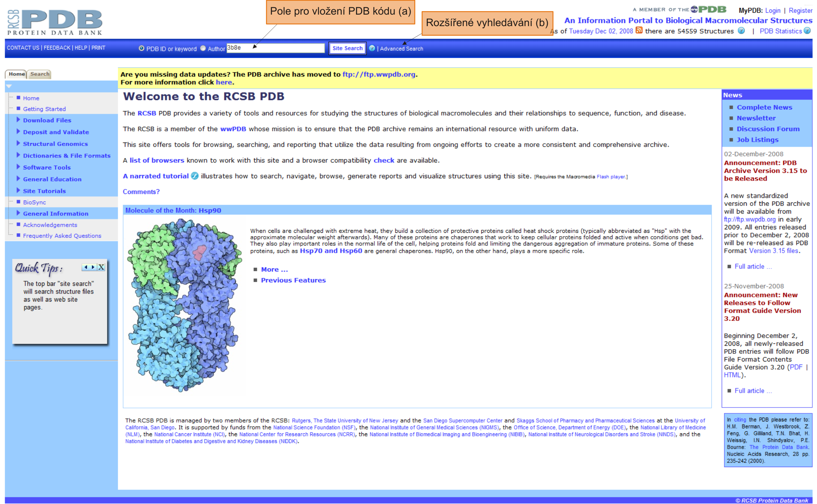The image size is (817, 504).
Task: Select 'PDB ID or keyword' radio button
Action: point(141,48)
